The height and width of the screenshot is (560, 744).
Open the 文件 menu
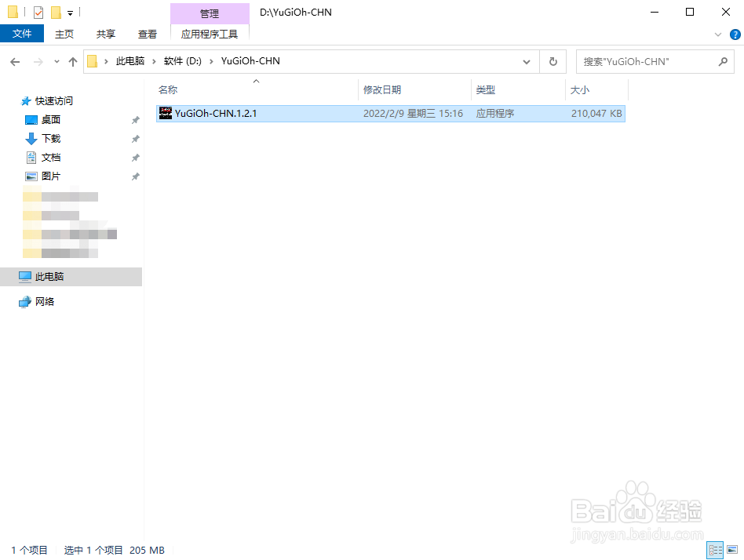(22, 34)
